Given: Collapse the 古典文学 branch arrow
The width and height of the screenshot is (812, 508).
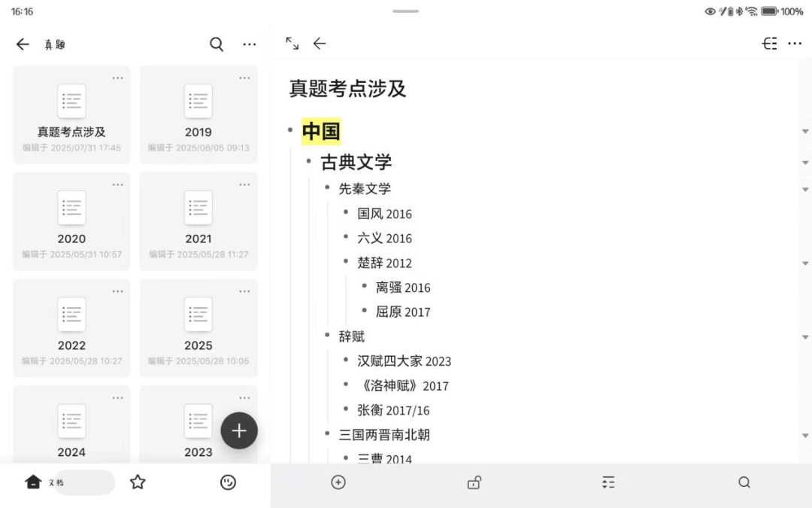Looking at the screenshot, I should click(x=805, y=162).
